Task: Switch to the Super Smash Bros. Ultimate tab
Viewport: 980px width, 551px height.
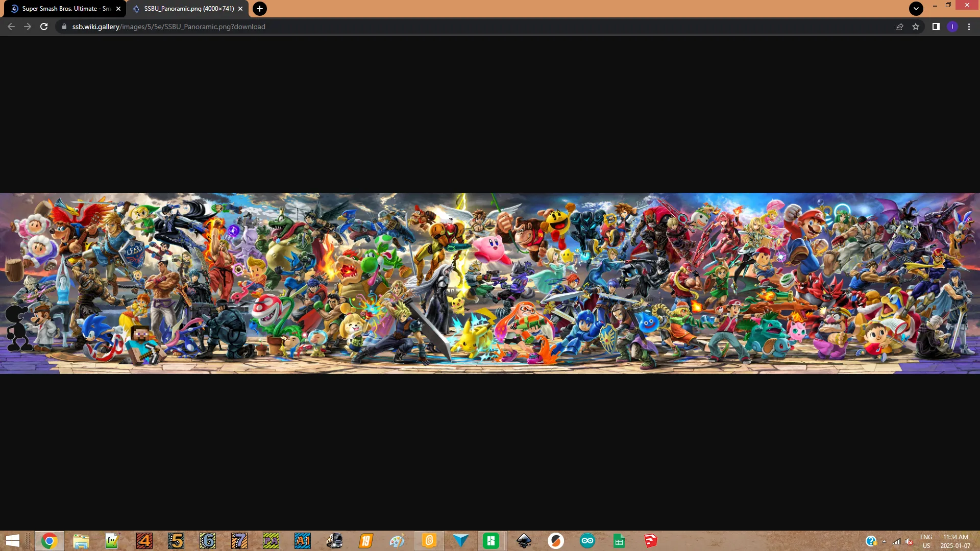Action: (x=64, y=9)
